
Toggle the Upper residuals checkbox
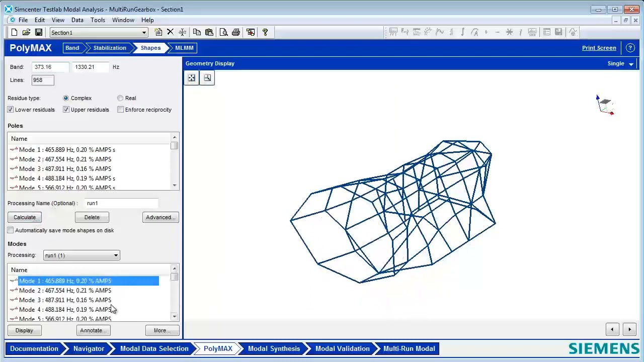click(x=66, y=110)
